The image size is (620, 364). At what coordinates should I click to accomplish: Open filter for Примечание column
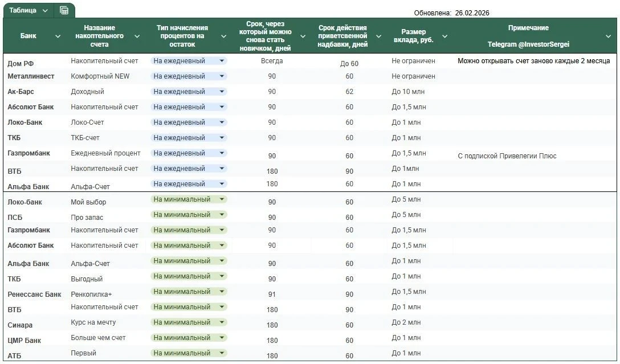click(608, 36)
